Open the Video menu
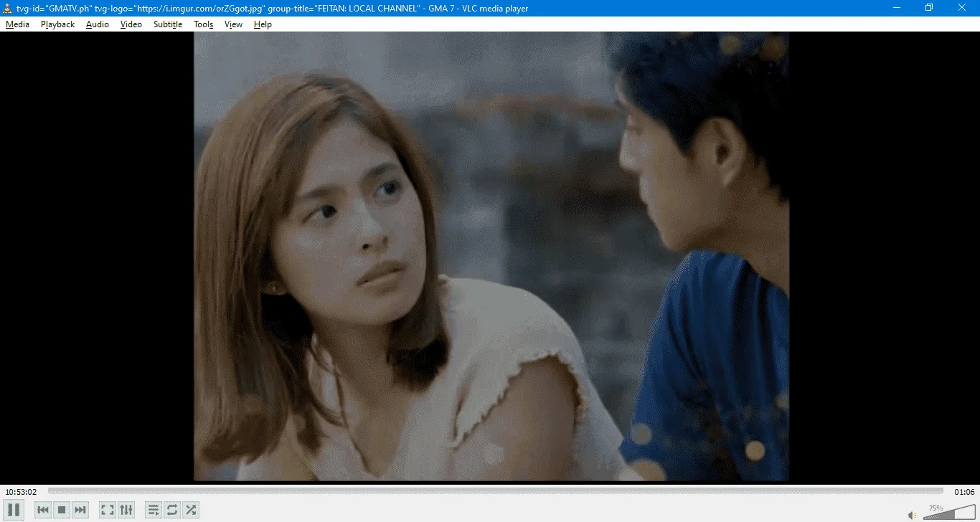980x522 pixels. click(131, 24)
